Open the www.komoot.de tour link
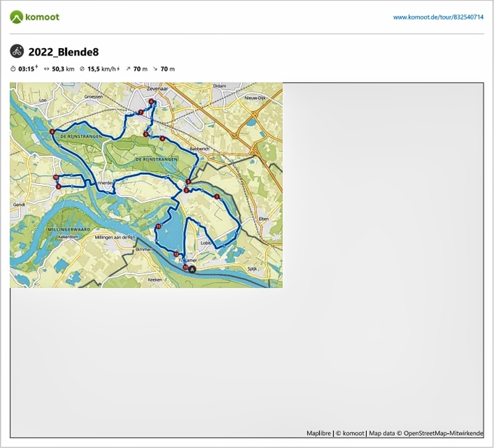Image resolution: width=494 pixels, height=448 pixels. tap(438, 17)
